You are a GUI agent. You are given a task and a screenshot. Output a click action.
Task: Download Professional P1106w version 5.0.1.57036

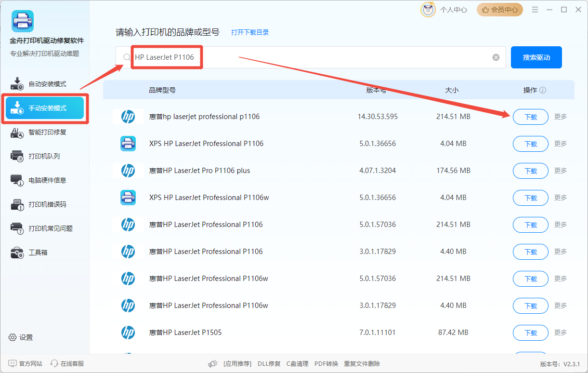[x=531, y=279]
